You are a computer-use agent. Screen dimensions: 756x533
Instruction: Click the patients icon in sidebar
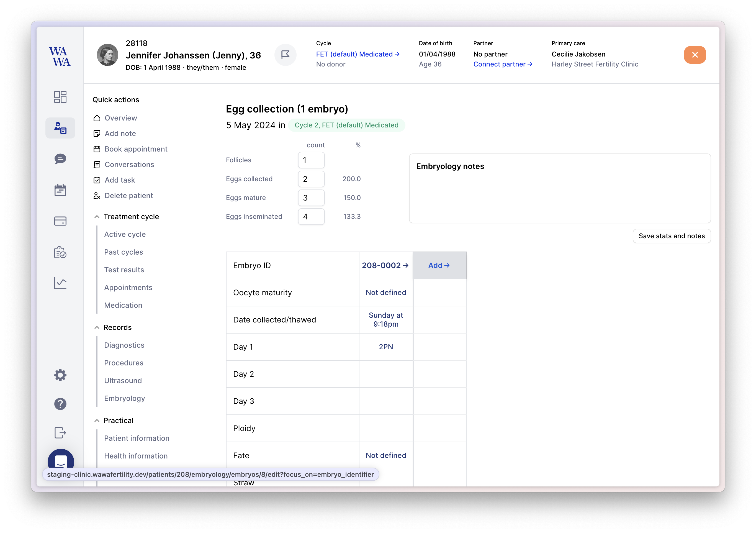click(60, 128)
